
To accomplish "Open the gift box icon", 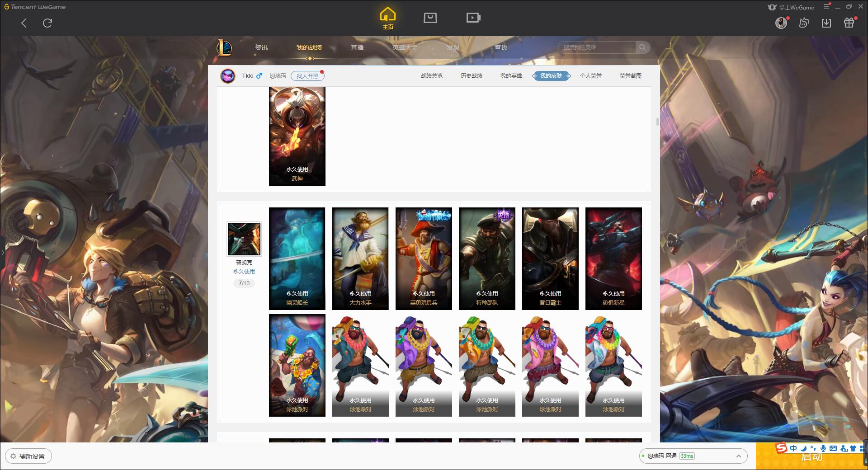I will (x=849, y=23).
